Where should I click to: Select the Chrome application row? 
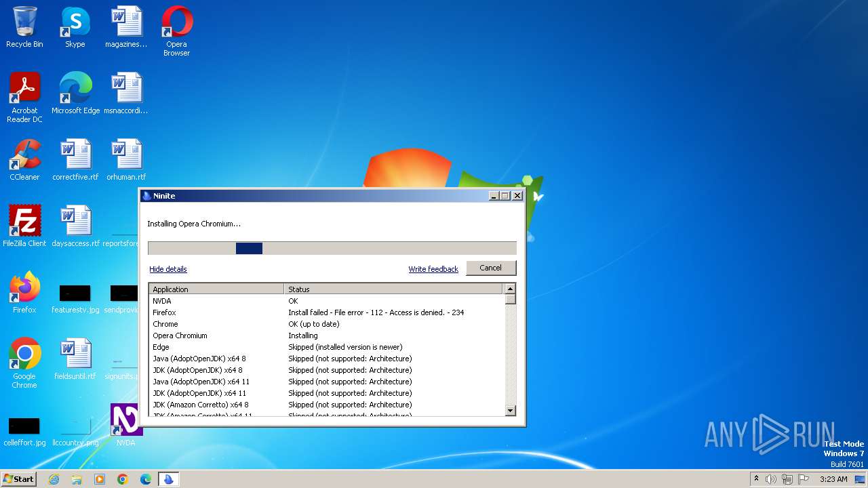(327, 324)
